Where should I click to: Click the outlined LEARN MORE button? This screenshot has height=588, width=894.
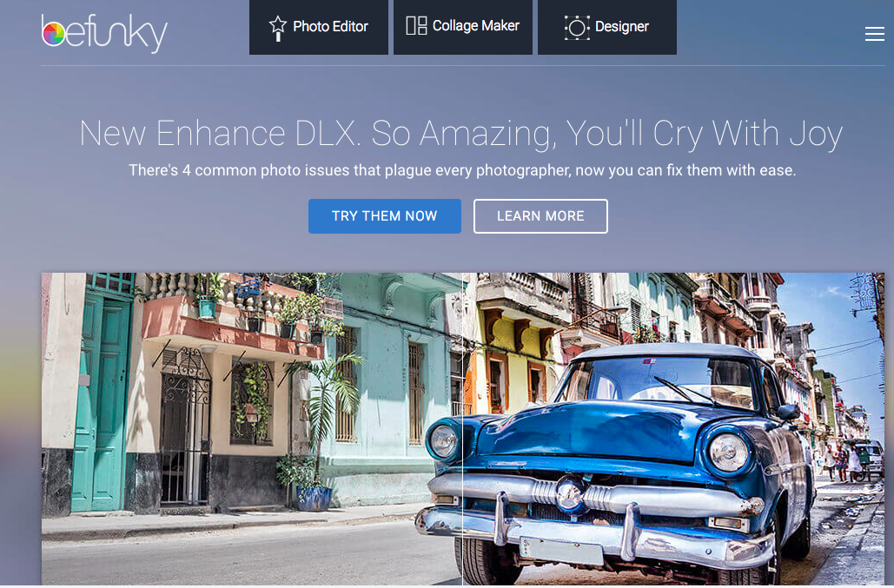(x=540, y=216)
